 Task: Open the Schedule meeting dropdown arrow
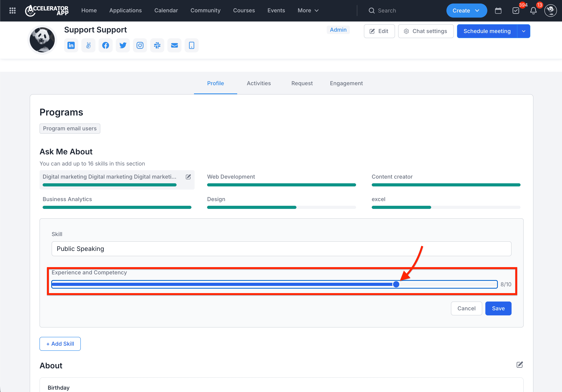click(523, 31)
